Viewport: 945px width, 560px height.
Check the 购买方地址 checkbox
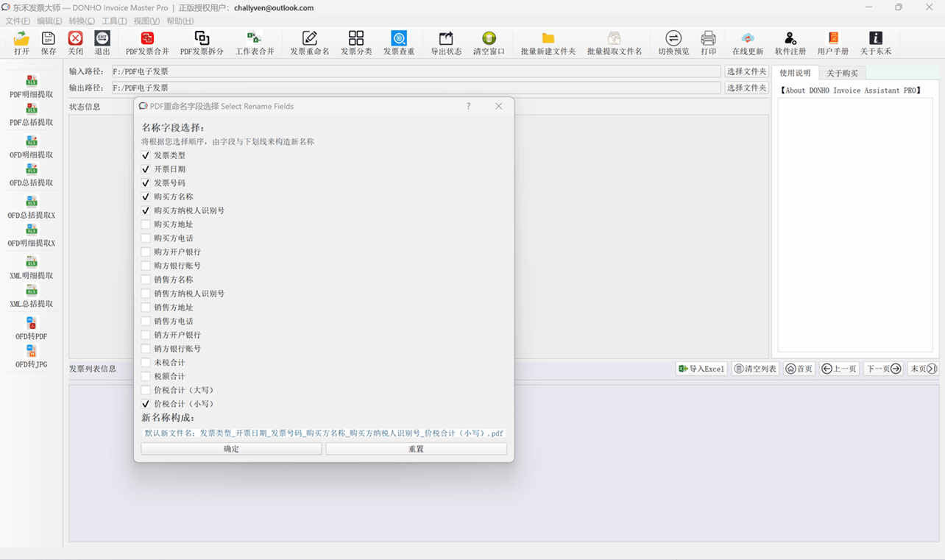click(146, 224)
